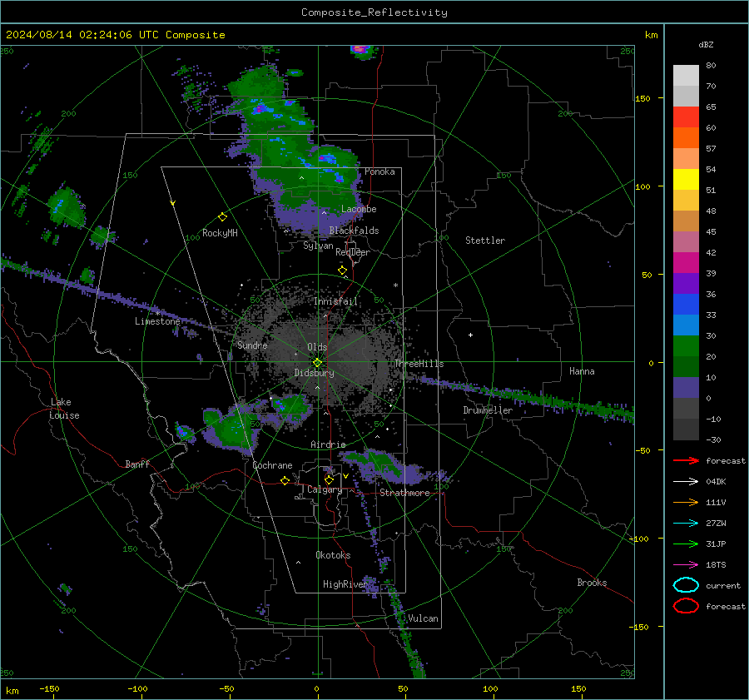Click the yellow diamond marker above Calgary

tap(329, 479)
